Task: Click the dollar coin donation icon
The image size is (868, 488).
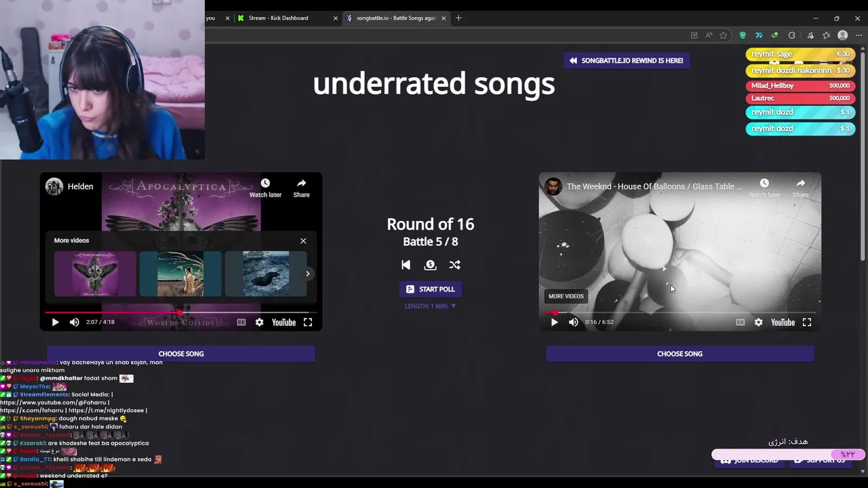Action: pyautogui.click(x=430, y=265)
